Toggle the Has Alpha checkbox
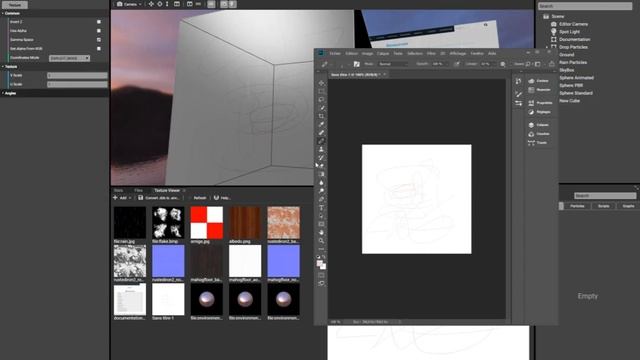Image resolution: width=640 pixels, height=360 pixels. click(99, 31)
